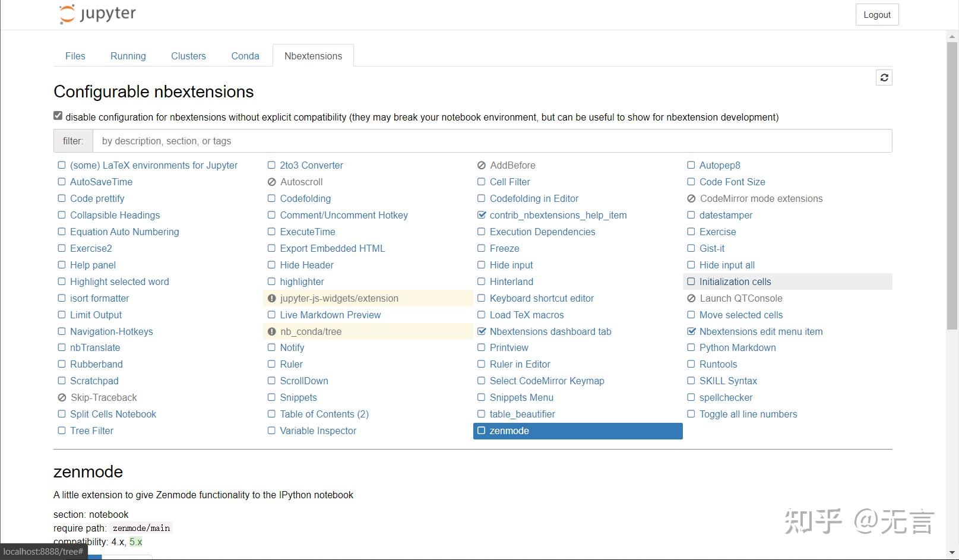Switch to the Files tab
Image resolution: width=959 pixels, height=560 pixels.
click(75, 56)
